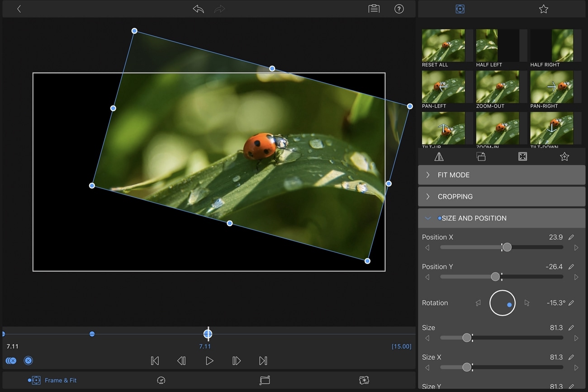This screenshot has height=392, width=588.
Task: Click the help question mark icon
Action: (399, 9)
